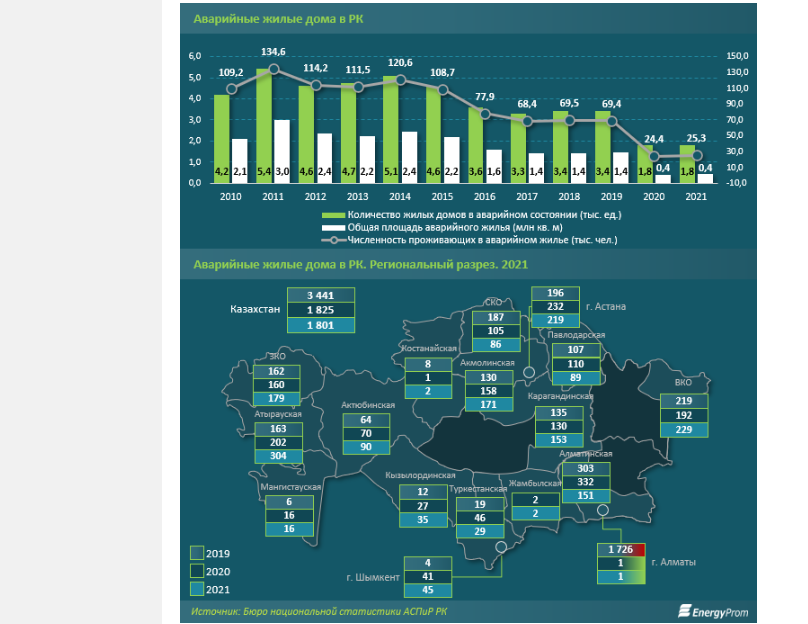
Task: Click the Атырауская region label
Action: pos(278,414)
